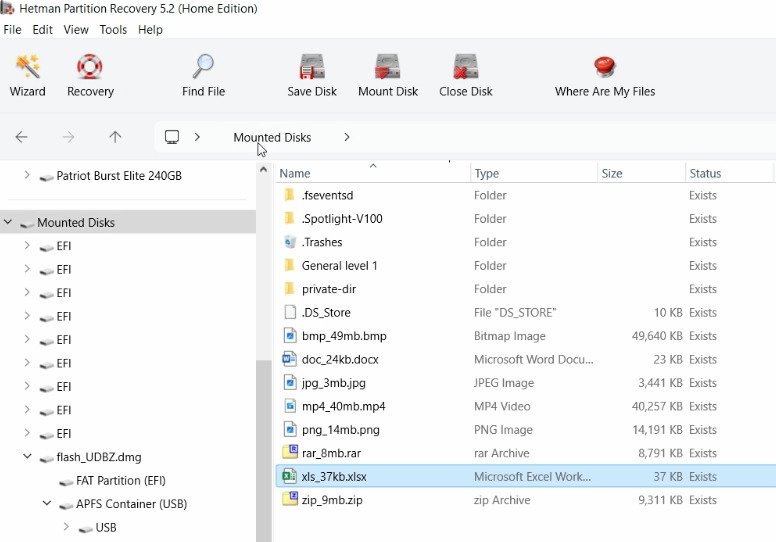Click the 'MP4 Video' type cell
Image resolution: width=776 pixels, height=542 pixels.
tap(502, 406)
